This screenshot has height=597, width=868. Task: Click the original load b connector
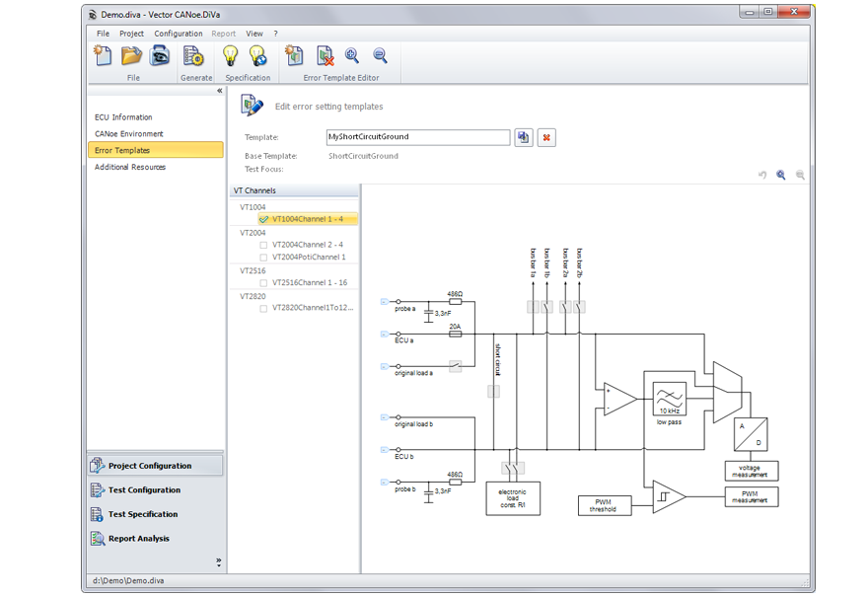tap(384, 417)
